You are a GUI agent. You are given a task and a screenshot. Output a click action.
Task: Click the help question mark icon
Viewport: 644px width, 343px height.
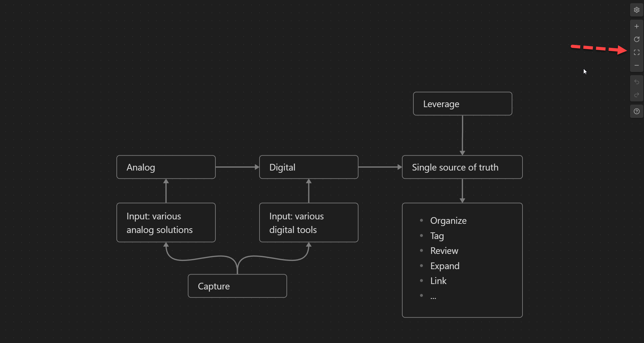[x=636, y=111]
